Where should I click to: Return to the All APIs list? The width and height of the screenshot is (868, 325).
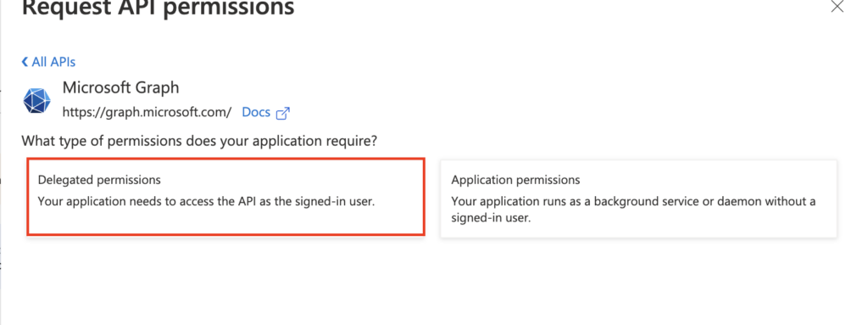tap(48, 62)
